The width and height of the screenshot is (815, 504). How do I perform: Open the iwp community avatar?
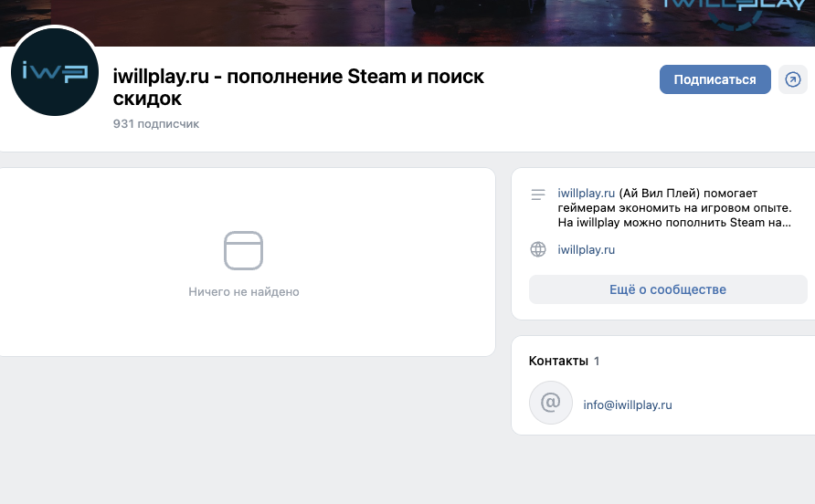click(55, 72)
